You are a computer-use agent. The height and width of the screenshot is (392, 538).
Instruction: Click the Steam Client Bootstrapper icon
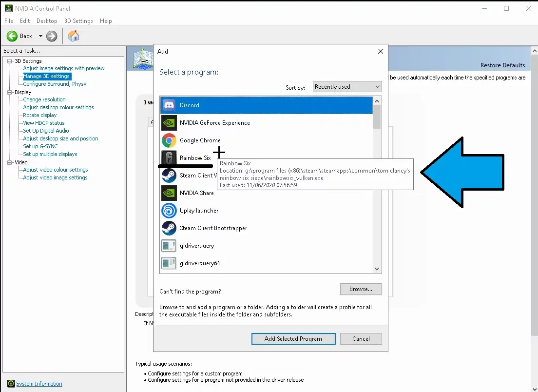pos(169,228)
